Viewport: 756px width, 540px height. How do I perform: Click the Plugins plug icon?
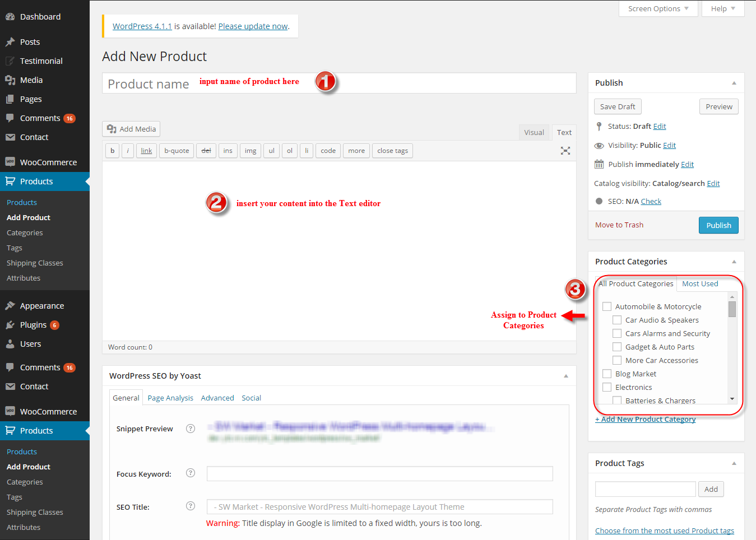pyautogui.click(x=10, y=325)
